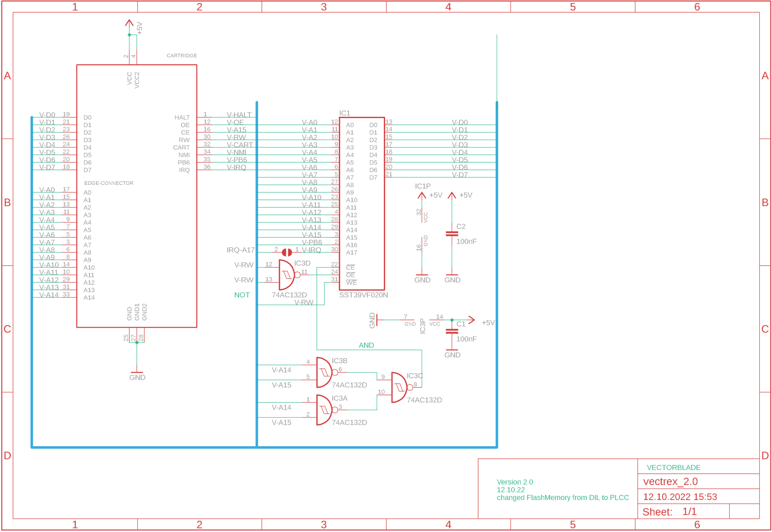Select the IC3A NAND gate symbol

tap(324, 410)
